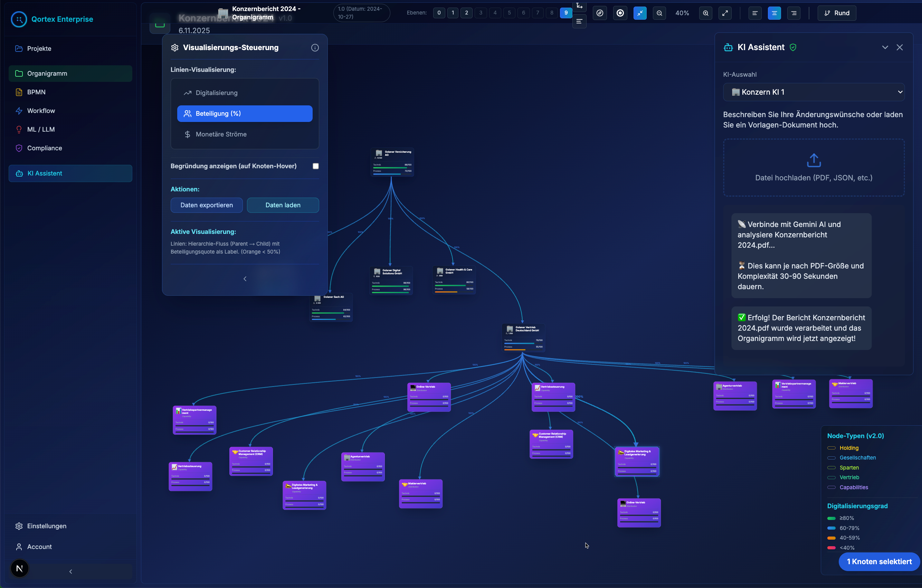Open Compliance in the sidebar menu
This screenshot has height=588, width=922.
pos(45,148)
